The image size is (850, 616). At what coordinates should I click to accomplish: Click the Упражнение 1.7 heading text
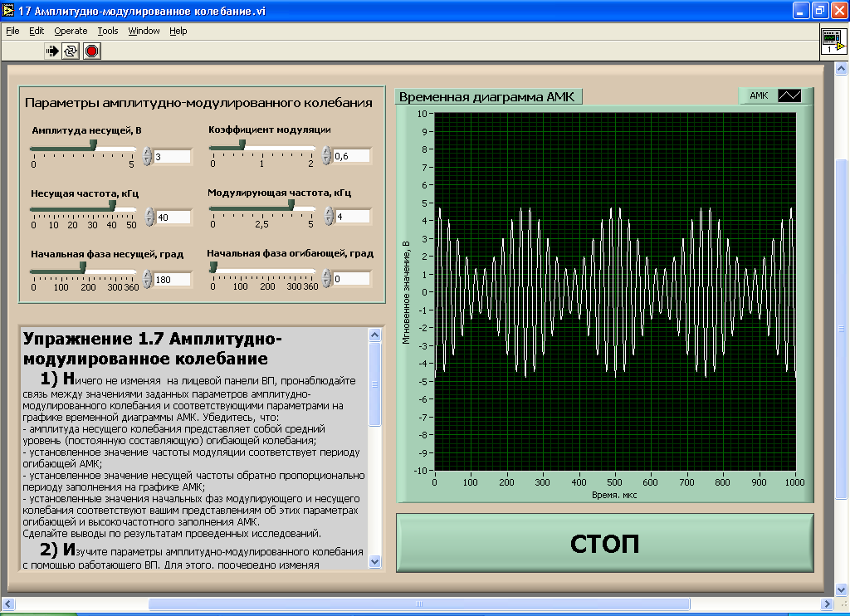(153, 348)
